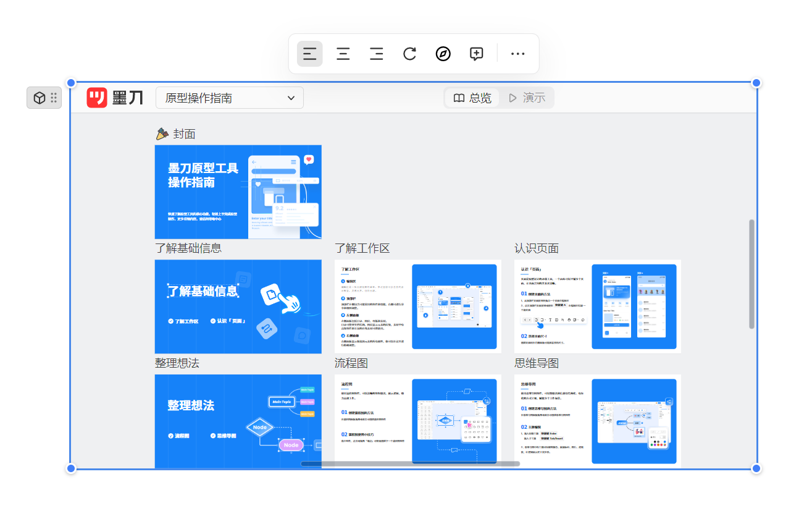This screenshot has width=812, height=516.
Task: Click the six-dot drag handle icon
Action: click(54, 98)
